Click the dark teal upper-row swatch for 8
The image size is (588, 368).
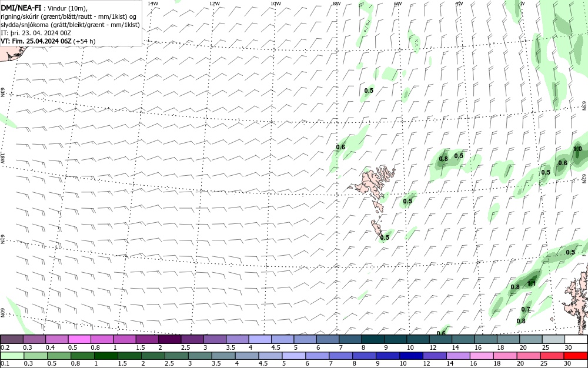[x=373, y=340]
